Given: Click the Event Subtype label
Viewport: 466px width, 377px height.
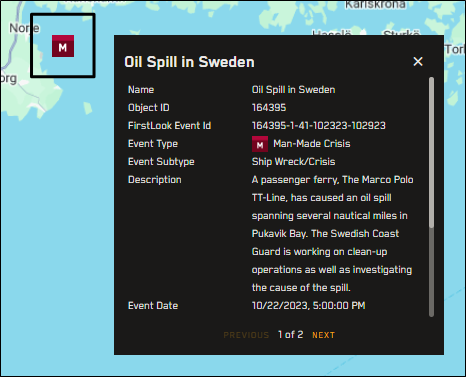Looking at the screenshot, I should point(161,162).
